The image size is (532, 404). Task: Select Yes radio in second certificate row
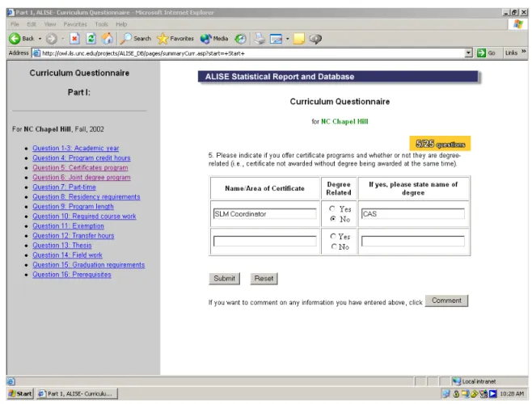333,236
